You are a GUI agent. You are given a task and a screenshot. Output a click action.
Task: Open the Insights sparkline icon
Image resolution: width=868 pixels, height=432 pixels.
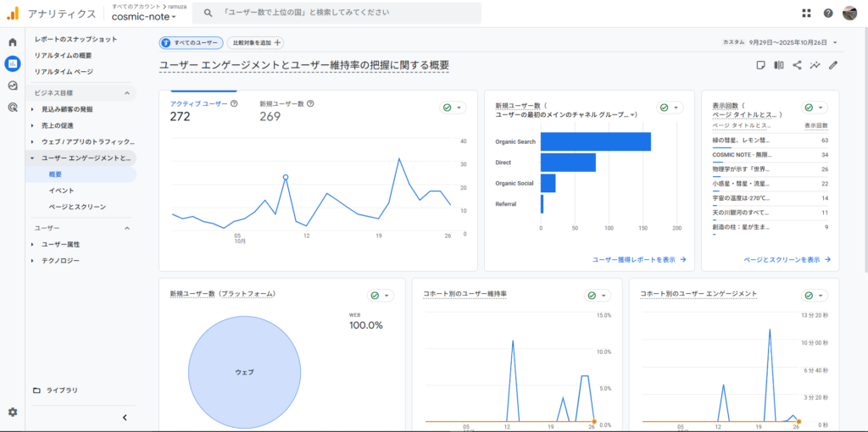pyautogui.click(x=815, y=65)
